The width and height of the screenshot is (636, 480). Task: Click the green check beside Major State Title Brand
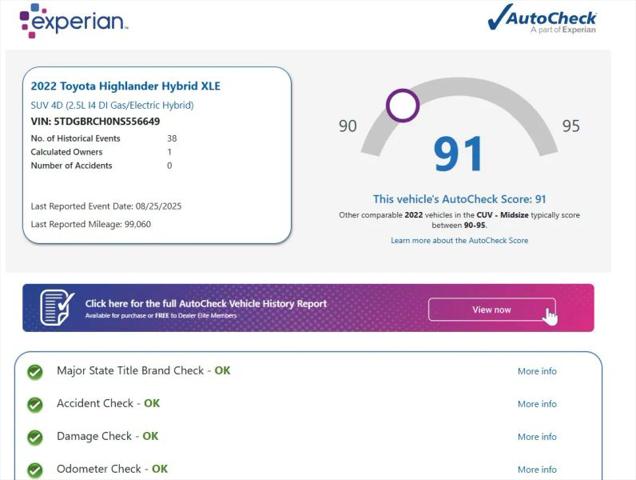click(35, 372)
